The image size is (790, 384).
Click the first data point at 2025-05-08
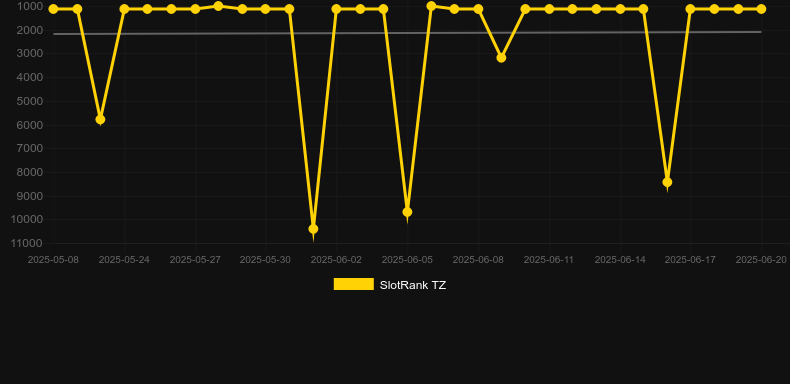(53, 9)
